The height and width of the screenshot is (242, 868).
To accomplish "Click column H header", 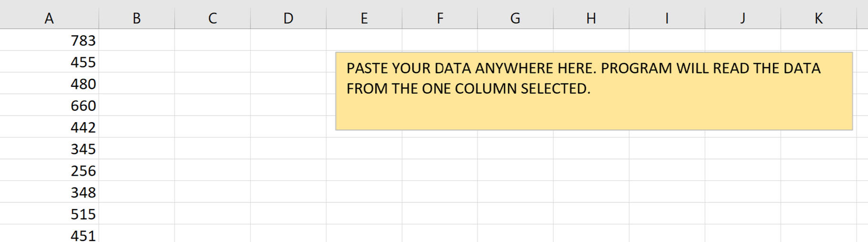I will [591, 18].
